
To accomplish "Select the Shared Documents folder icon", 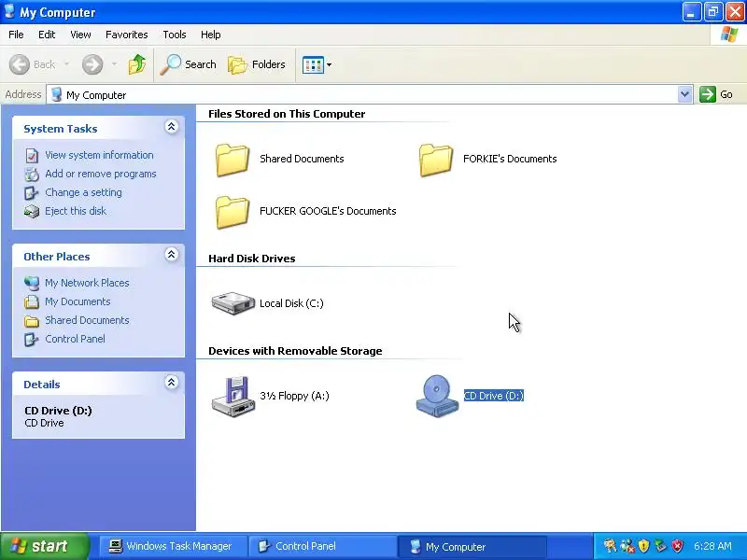I will click(232, 160).
